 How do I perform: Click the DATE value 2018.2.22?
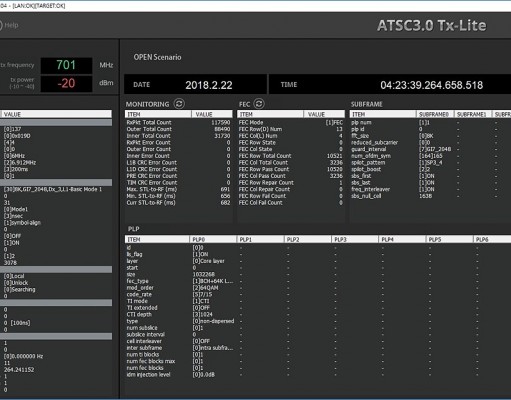[x=209, y=85]
